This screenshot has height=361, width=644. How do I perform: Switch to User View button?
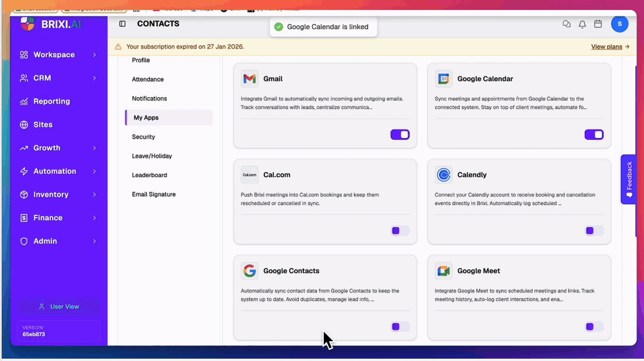pos(59,307)
